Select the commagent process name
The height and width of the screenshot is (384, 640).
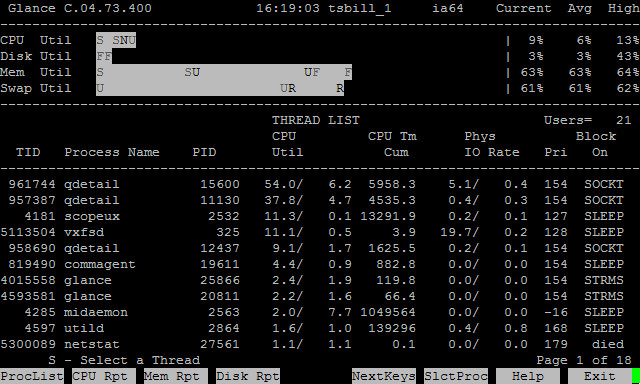click(x=100, y=264)
